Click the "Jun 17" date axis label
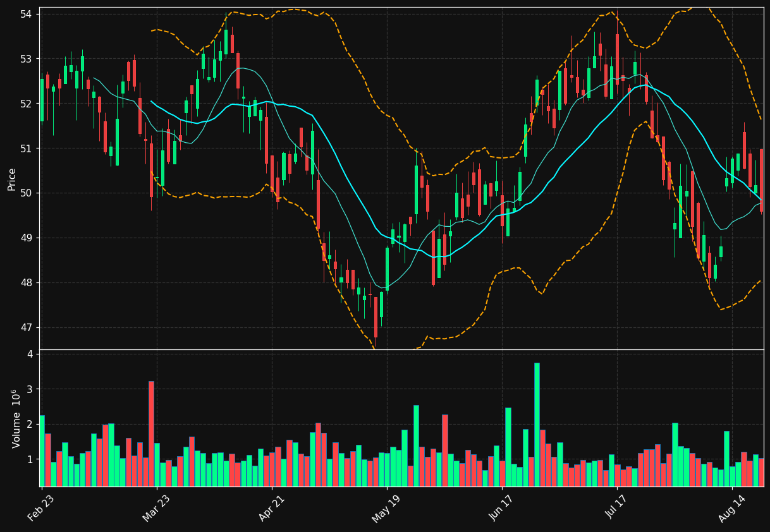Viewport: 770px width, 532px height. point(501,509)
